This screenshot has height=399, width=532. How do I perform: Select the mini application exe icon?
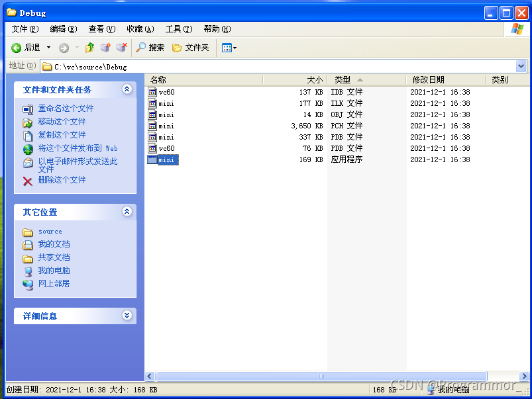click(152, 159)
